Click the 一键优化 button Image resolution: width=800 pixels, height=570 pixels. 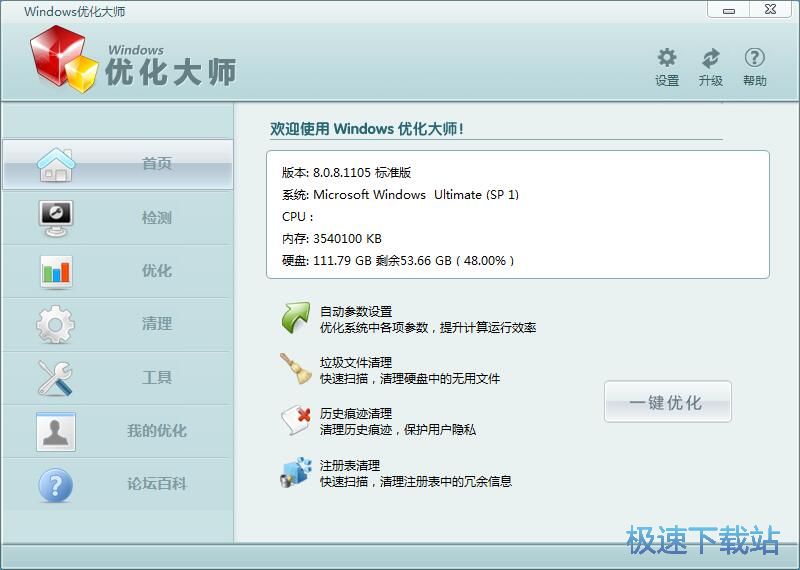667,402
